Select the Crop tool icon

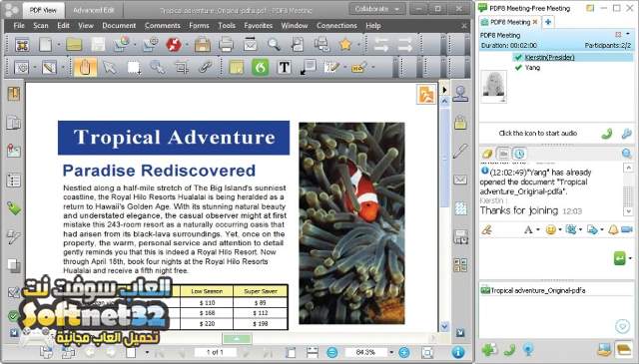tap(182, 67)
